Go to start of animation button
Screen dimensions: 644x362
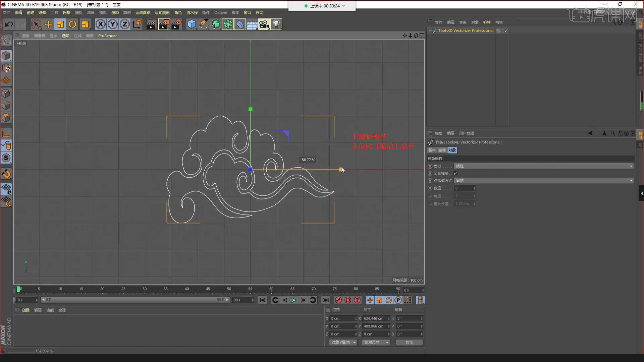click(263, 300)
